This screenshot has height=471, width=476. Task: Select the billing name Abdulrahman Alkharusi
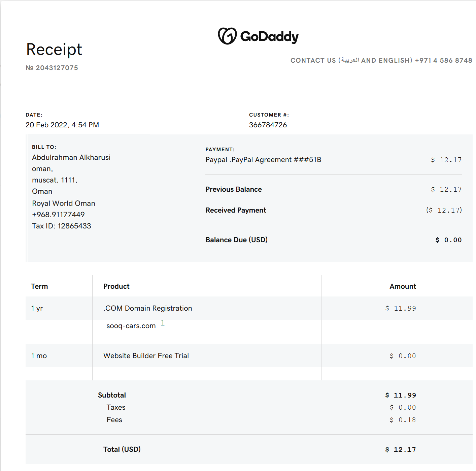(x=71, y=157)
